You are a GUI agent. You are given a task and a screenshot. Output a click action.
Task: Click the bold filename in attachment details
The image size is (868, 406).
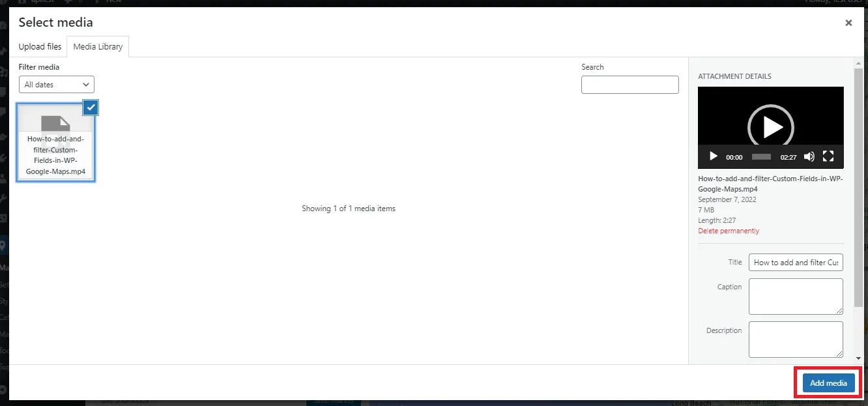coord(770,184)
